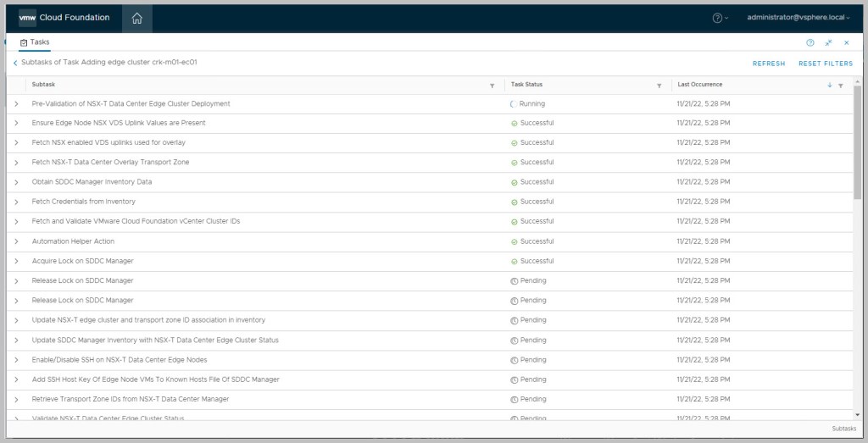Open the help question mark menu
The width and height of the screenshot is (868, 443).
[x=720, y=19]
